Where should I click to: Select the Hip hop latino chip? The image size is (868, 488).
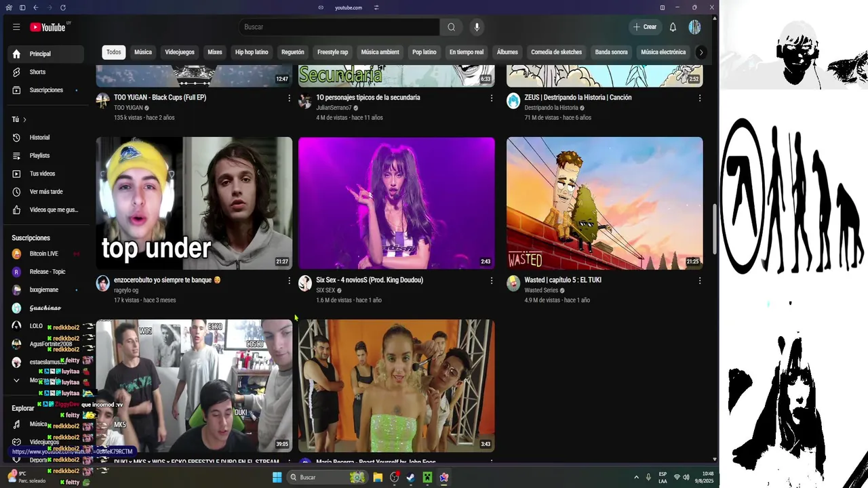coord(252,52)
